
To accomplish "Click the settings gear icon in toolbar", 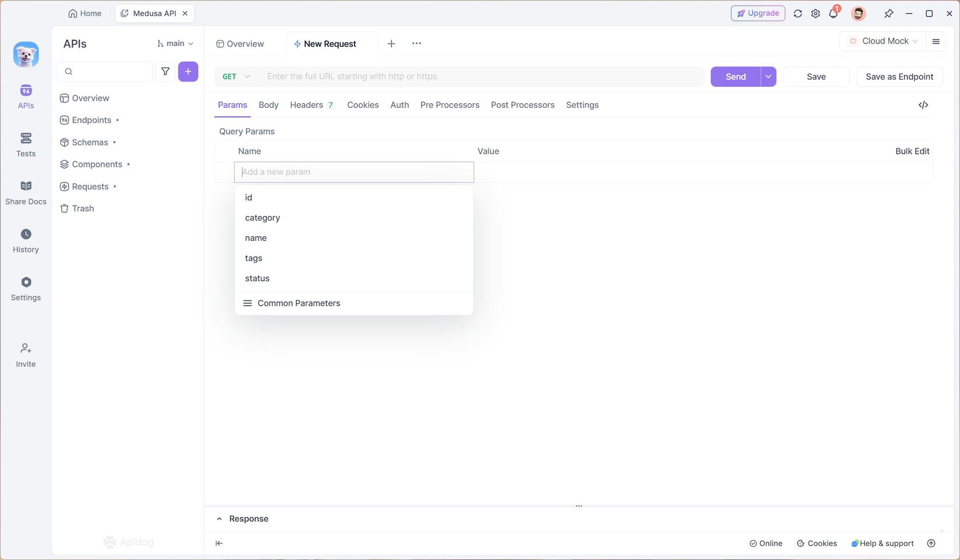I will coord(816,12).
